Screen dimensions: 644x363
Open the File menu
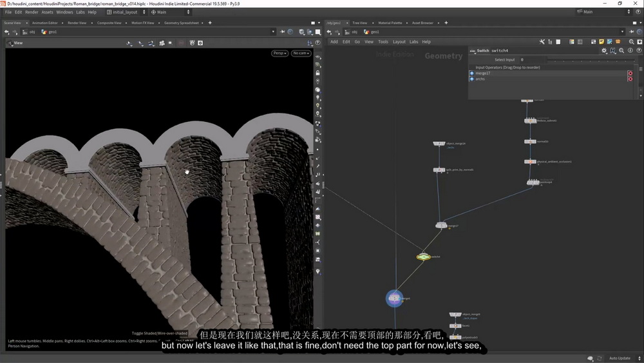point(8,12)
